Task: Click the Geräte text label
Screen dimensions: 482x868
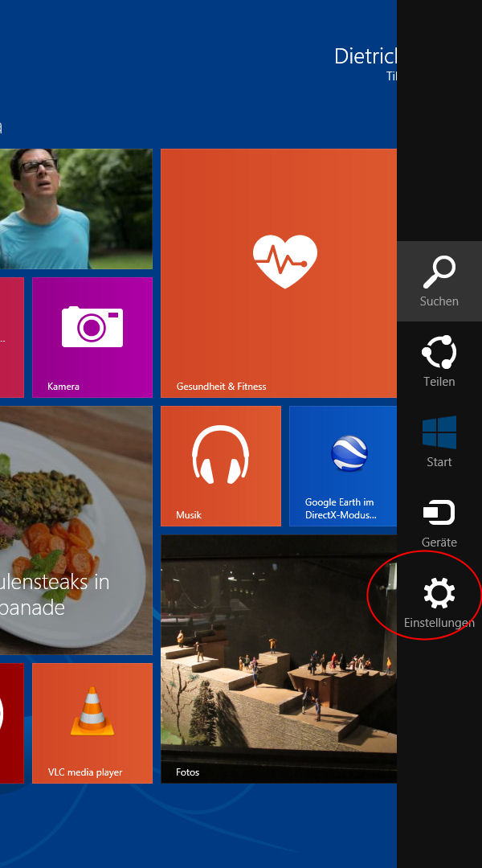Action: click(x=439, y=542)
